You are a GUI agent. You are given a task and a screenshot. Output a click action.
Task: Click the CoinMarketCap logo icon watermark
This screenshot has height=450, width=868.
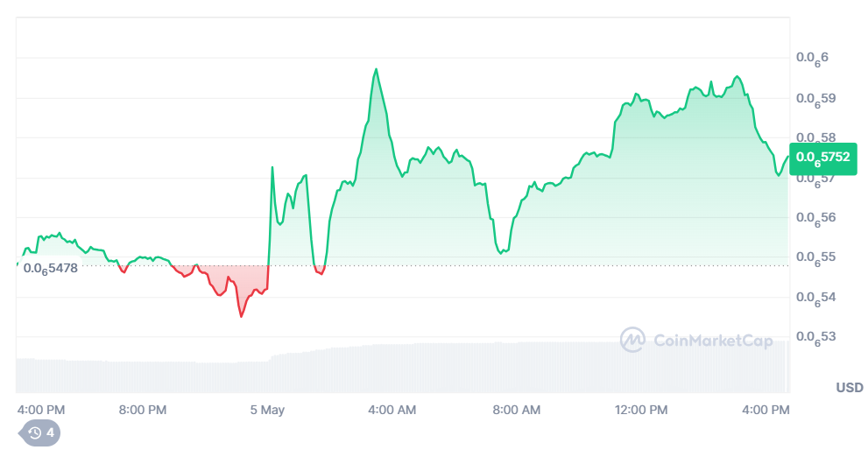click(x=632, y=341)
